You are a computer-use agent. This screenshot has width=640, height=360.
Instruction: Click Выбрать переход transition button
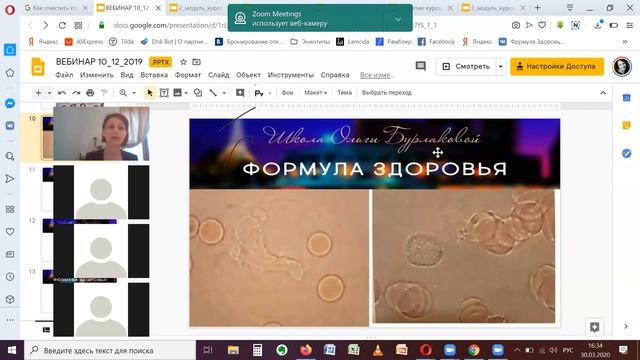click(387, 93)
